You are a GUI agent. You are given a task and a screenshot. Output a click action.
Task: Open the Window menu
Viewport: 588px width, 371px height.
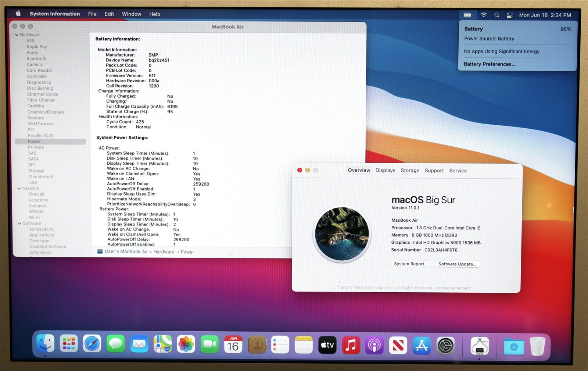pyautogui.click(x=132, y=14)
